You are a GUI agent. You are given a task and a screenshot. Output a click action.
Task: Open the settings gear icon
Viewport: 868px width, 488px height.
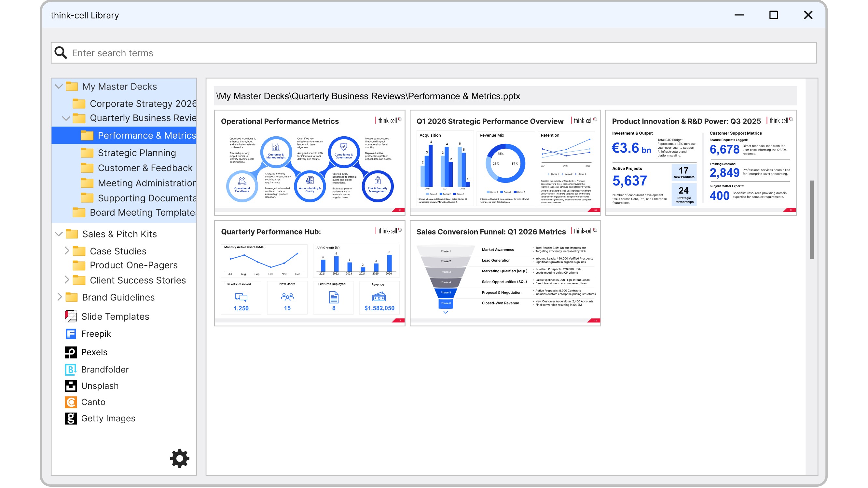(180, 458)
